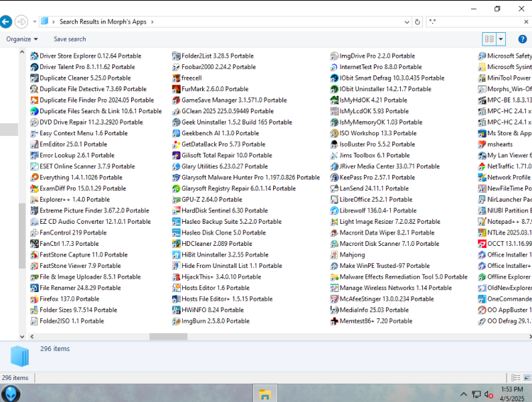Open the help question mark icon

pyautogui.click(x=523, y=39)
